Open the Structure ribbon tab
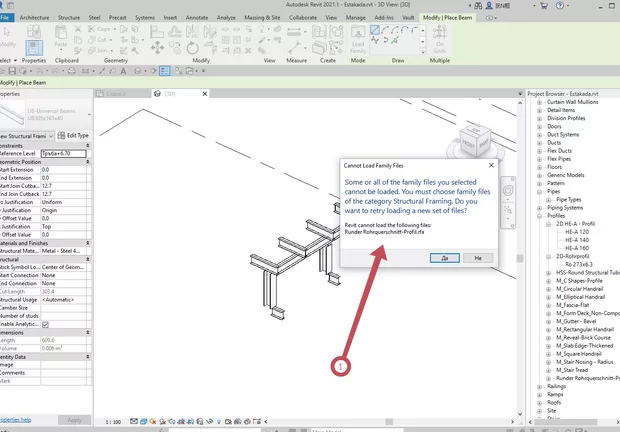 coord(69,18)
